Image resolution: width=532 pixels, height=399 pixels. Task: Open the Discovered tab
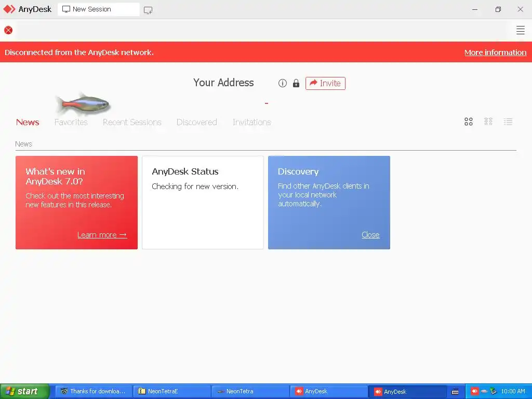tap(196, 122)
